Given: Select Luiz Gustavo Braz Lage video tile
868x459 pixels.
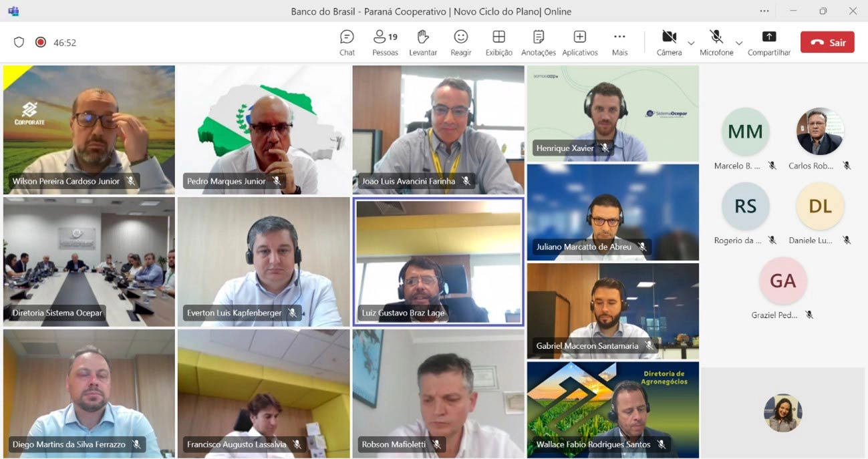Looking at the screenshot, I should (438, 261).
